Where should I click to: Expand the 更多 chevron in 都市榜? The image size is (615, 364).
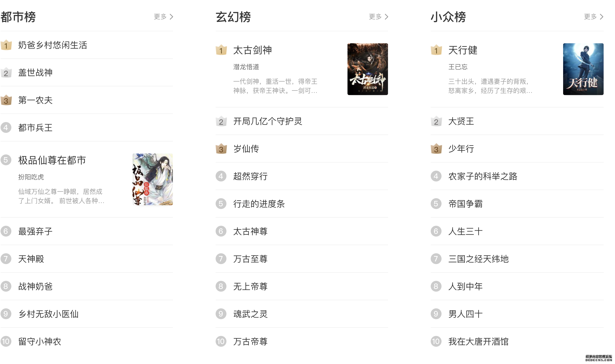(163, 17)
